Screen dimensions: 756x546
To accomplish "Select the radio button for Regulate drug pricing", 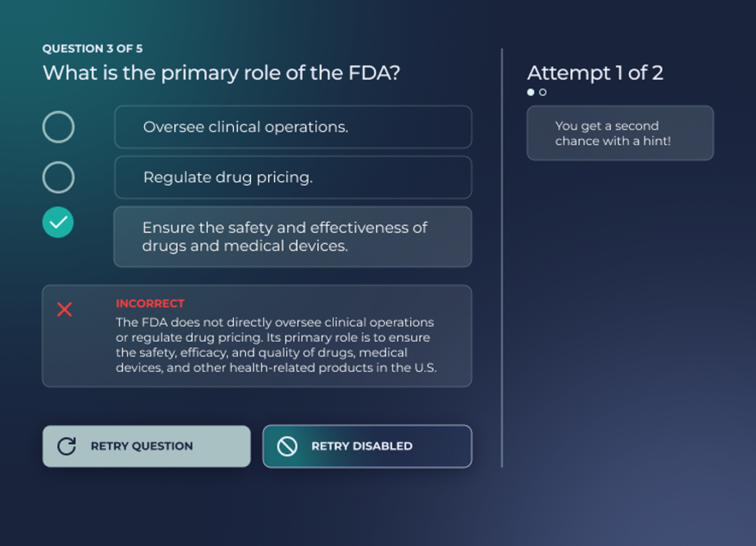I will (x=58, y=177).
